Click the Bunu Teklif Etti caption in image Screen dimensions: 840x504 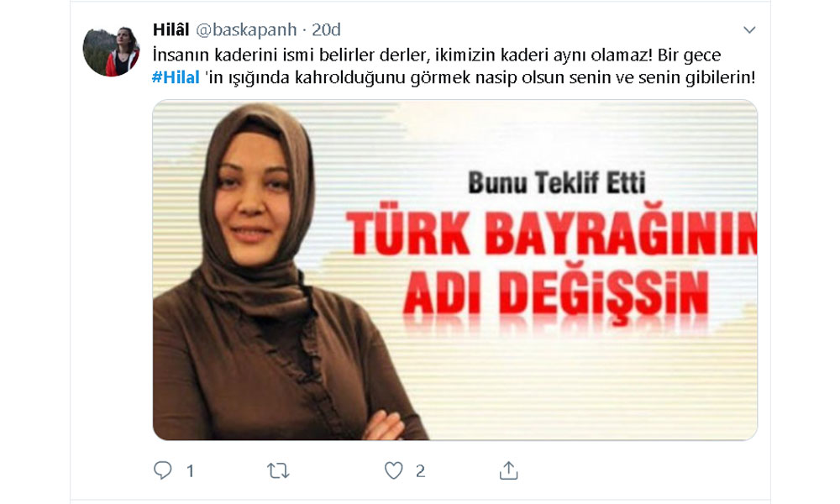click(x=557, y=182)
